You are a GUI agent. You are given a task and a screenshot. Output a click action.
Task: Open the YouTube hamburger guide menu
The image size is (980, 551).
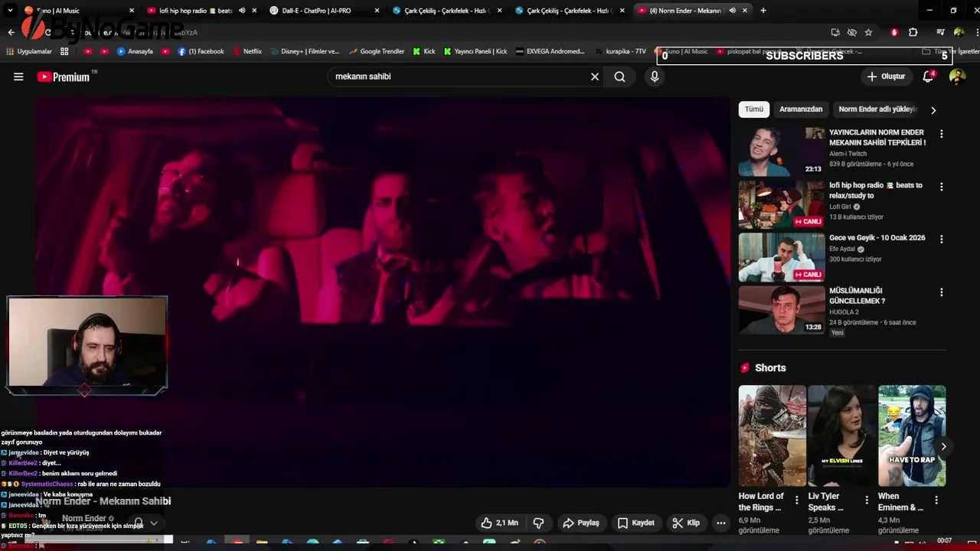(18, 77)
